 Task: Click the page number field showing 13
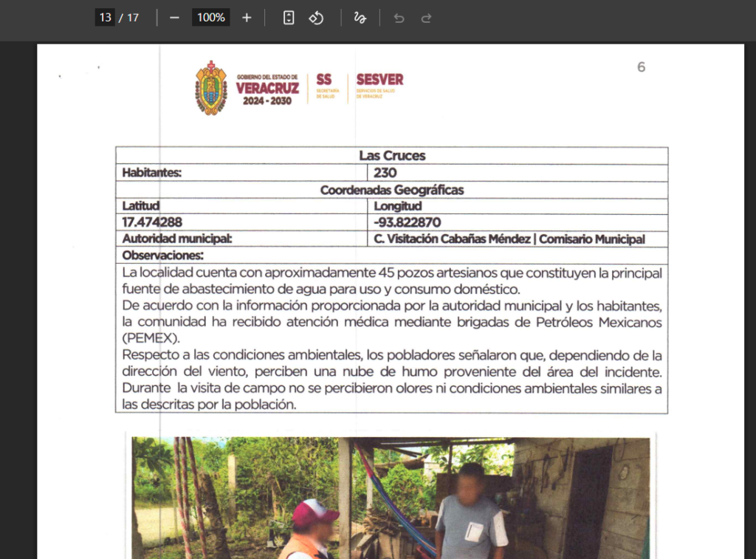[105, 18]
